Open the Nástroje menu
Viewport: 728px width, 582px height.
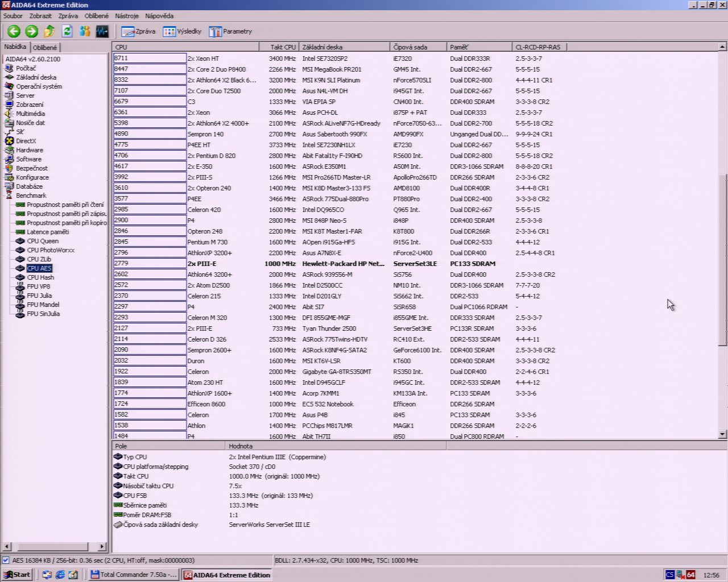coord(127,16)
